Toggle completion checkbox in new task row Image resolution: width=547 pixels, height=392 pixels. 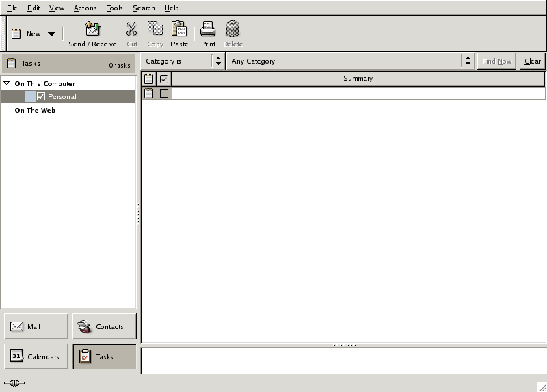[164, 94]
